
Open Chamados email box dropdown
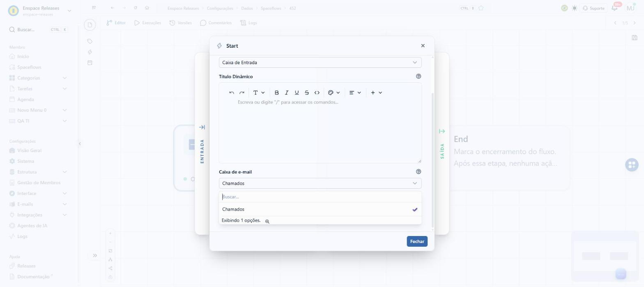point(320,183)
